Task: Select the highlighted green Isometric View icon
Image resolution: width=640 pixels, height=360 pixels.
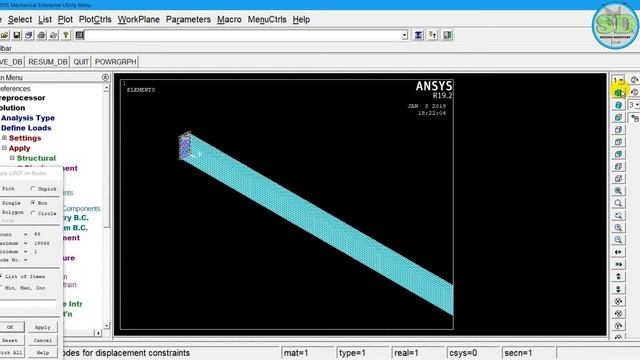Action: point(618,93)
